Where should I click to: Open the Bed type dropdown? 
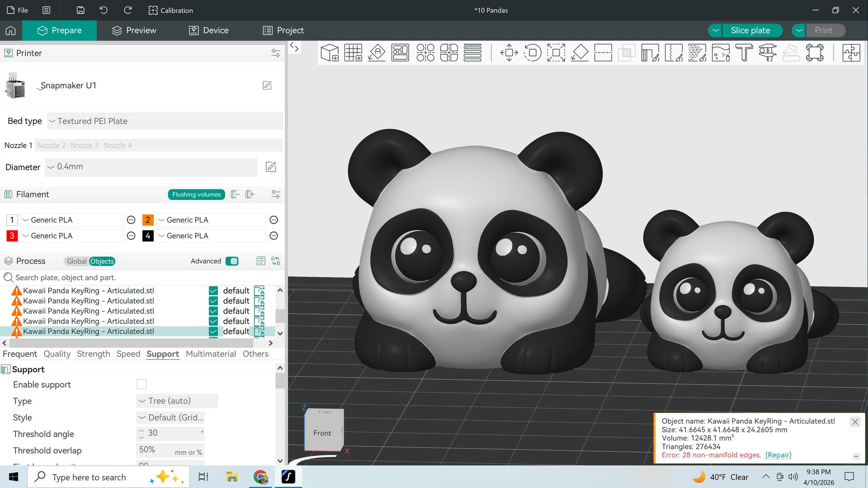(165, 121)
